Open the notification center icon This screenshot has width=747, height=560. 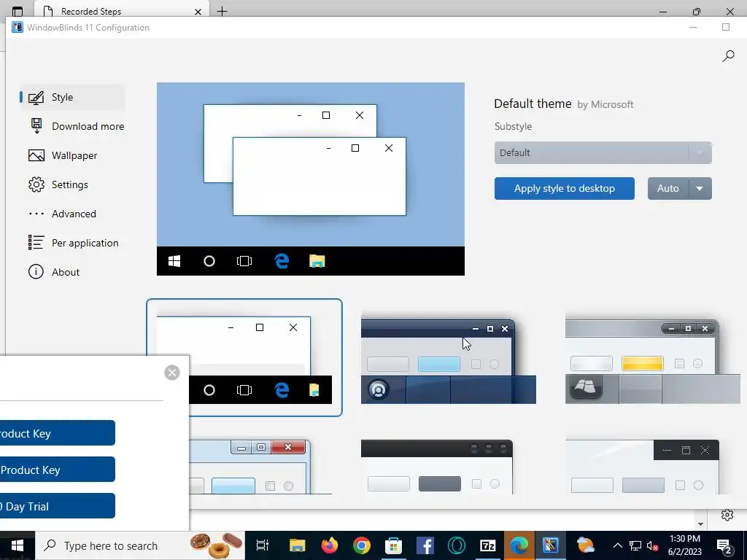click(x=724, y=545)
